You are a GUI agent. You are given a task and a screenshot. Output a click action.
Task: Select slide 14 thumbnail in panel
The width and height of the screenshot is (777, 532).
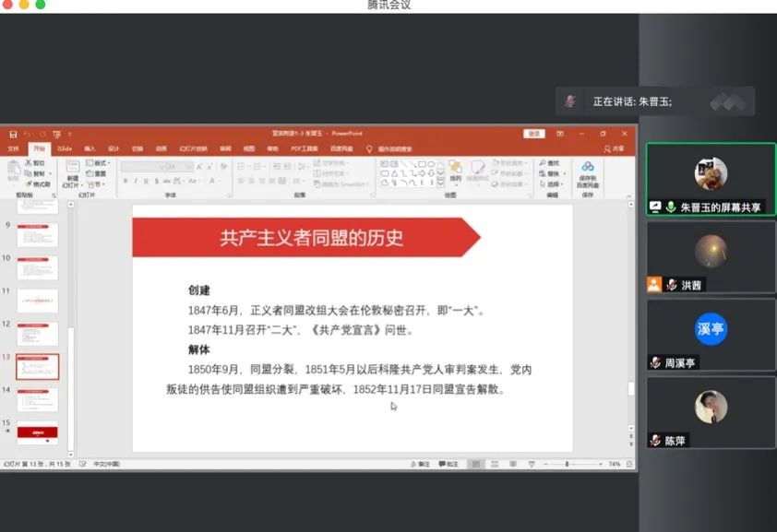37,399
